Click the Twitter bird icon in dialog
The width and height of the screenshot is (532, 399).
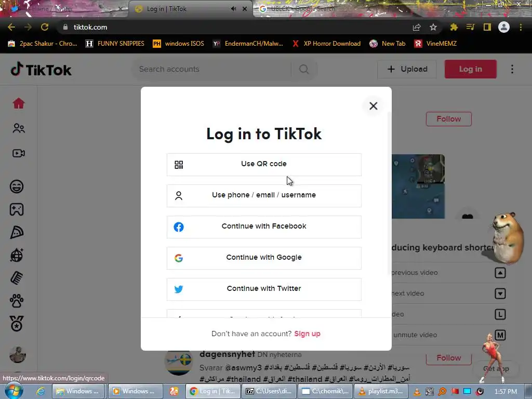pos(179,289)
